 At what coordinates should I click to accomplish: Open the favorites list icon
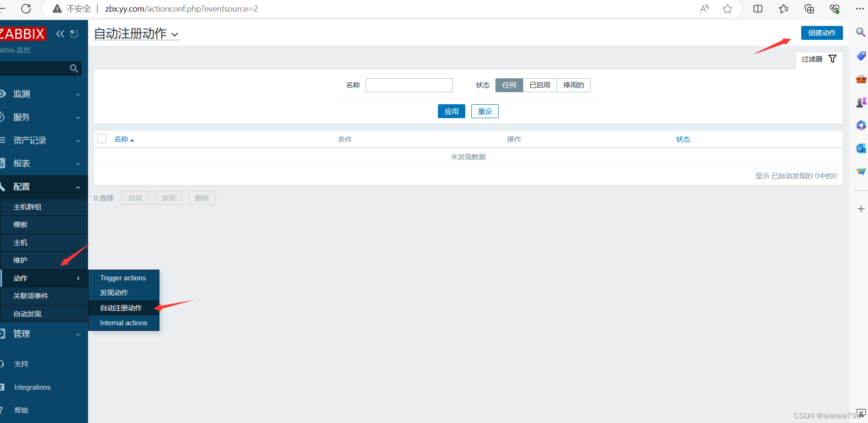point(784,9)
